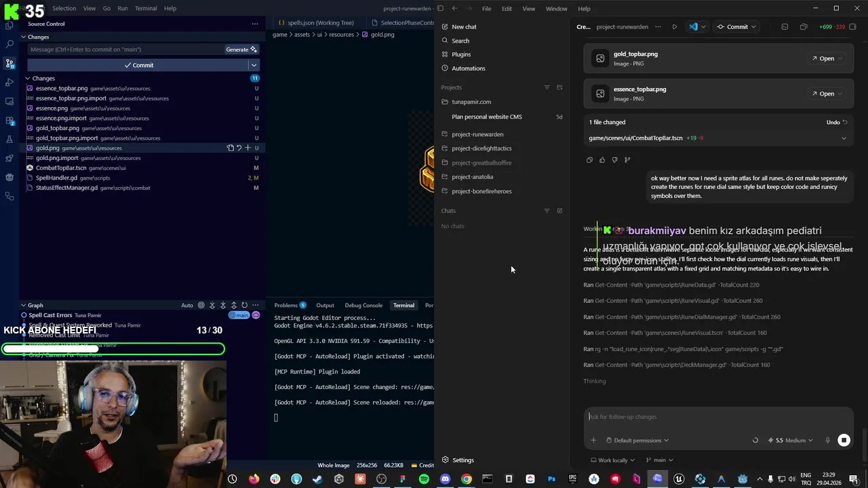The width and height of the screenshot is (868, 488).
Task: Select SpellHandler.gd in changes list
Action: [x=142, y=178]
